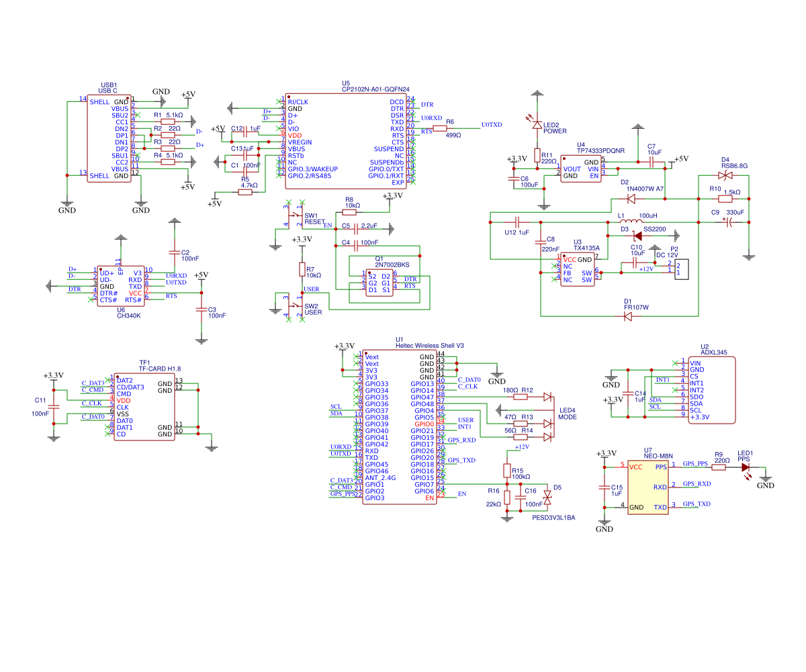Click the GPIO.2/RS485 pin name
The height and width of the screenshot is (672, 806).
(x=310, y=176)
